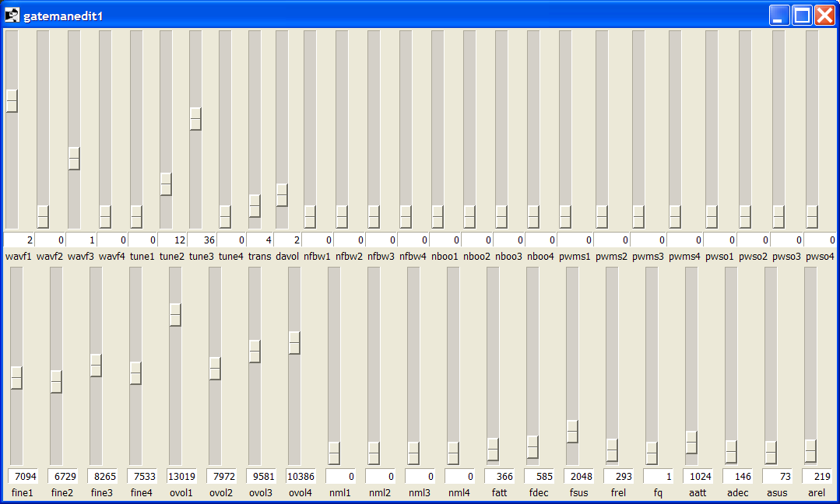Click the pwms1 label text
Viewport: 840px width, 504px height.
click(x=575, y=257)
